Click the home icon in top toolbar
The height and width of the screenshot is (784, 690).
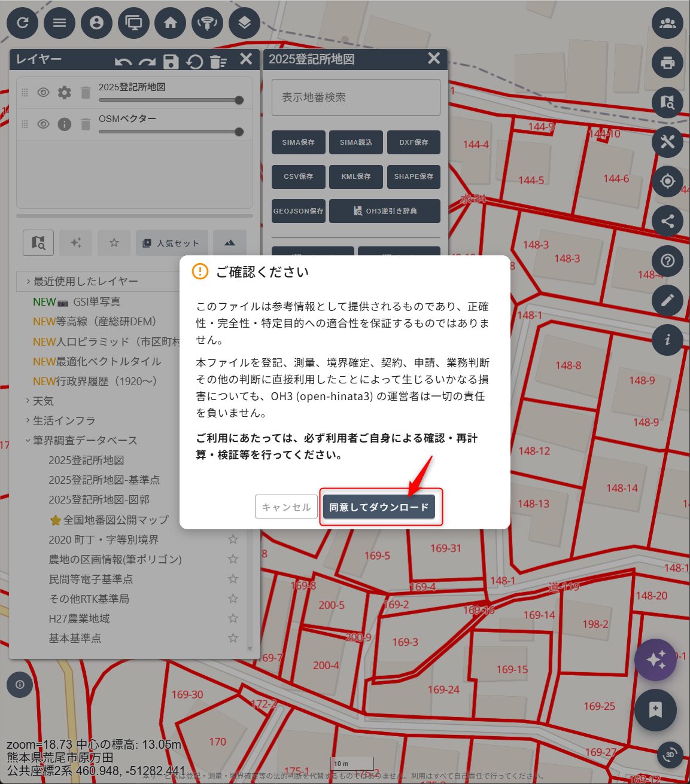(171, 23)
